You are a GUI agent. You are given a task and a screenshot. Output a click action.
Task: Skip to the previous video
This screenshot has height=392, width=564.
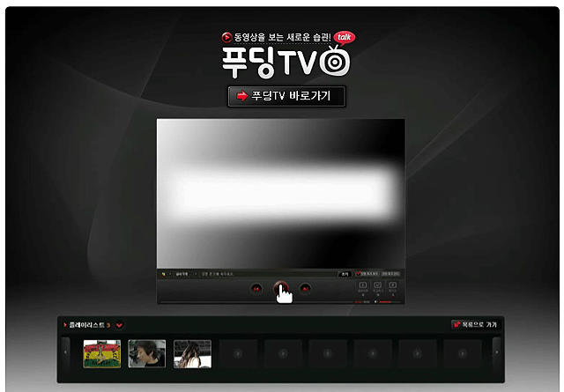click(x=256, y=289)
